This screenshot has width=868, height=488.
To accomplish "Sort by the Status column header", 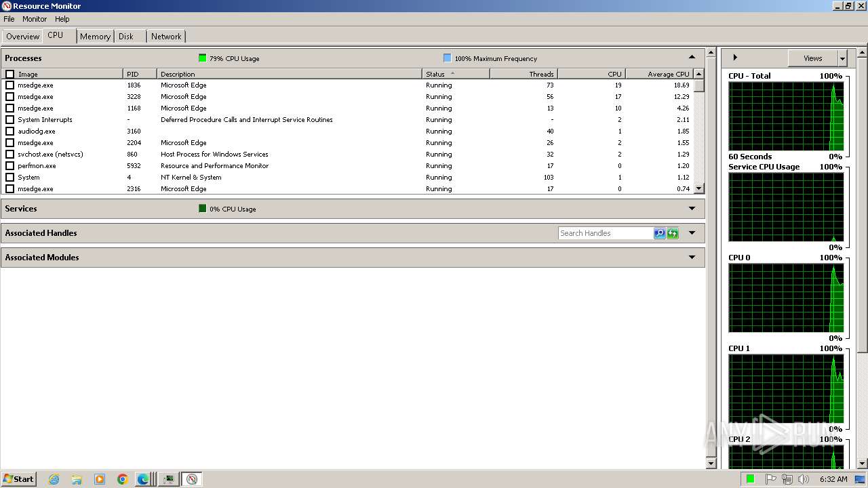I will click(x=456, y=74).
